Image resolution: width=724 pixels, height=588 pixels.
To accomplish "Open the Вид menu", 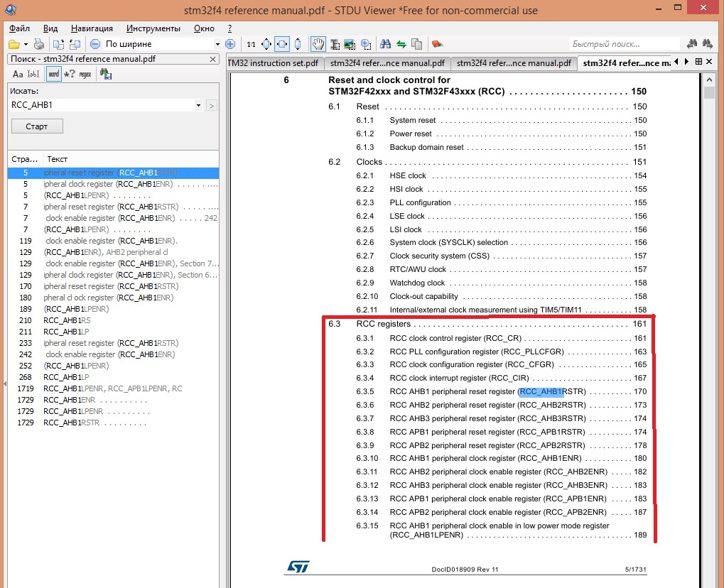I will [50, 28].
